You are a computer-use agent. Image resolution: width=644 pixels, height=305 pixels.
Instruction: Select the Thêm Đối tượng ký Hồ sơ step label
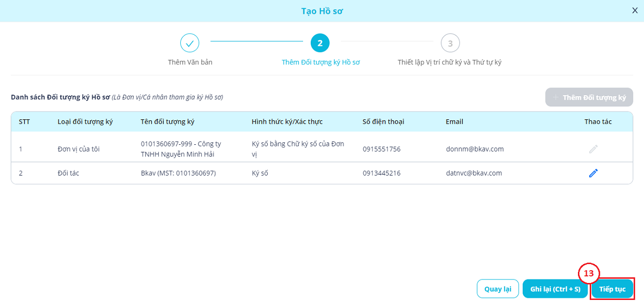pos(320,62)
